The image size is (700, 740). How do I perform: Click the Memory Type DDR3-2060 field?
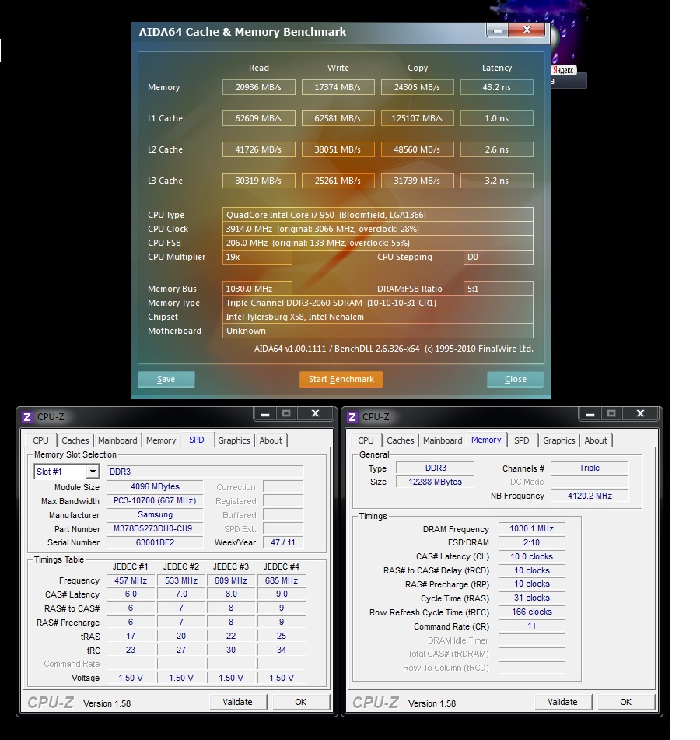378,303
